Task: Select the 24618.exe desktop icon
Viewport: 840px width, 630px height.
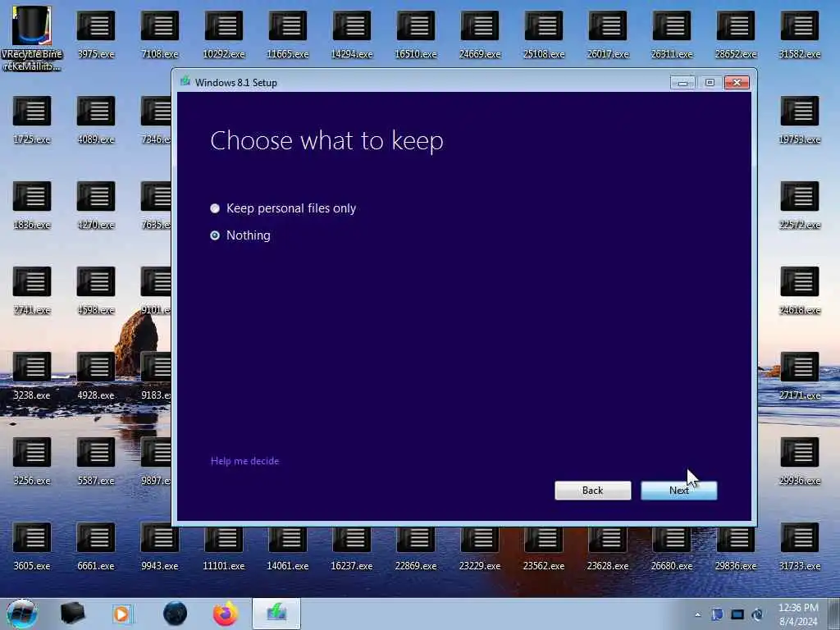Action: click(800, 291)
